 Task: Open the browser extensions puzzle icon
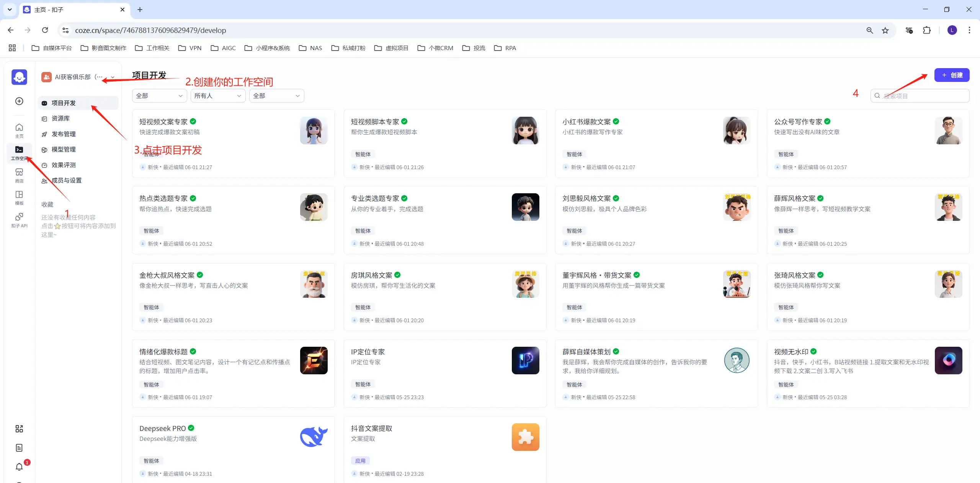927,30
